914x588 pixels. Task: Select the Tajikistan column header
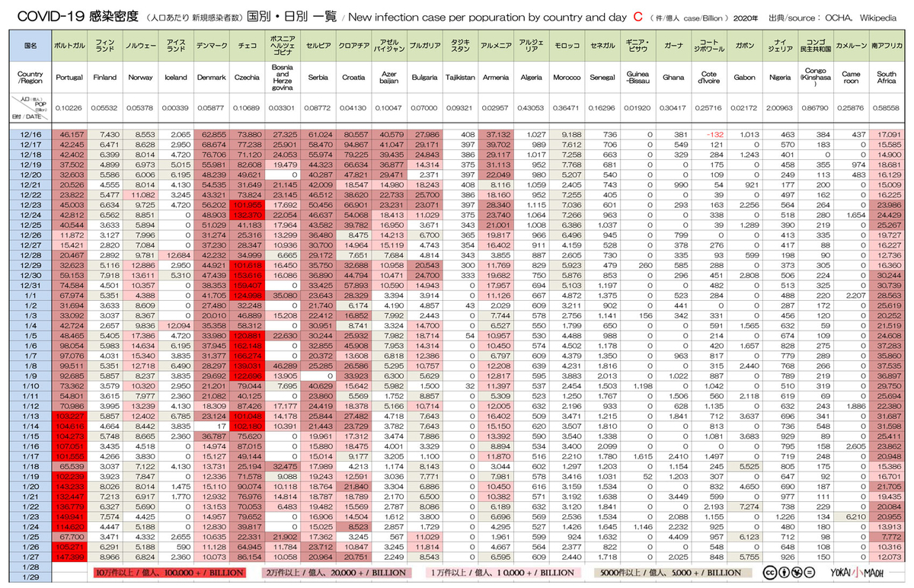pos(459,77)
